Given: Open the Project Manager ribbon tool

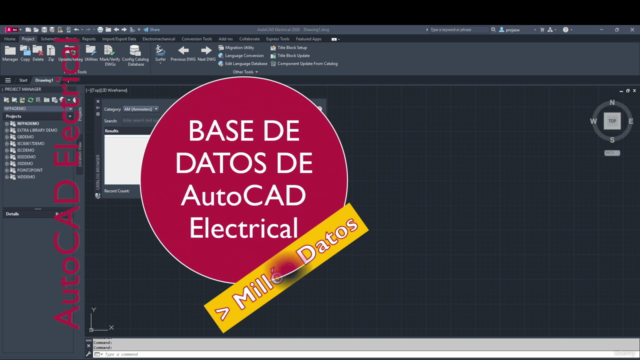Looking at the screenshot, I should (x=10, y=53).
